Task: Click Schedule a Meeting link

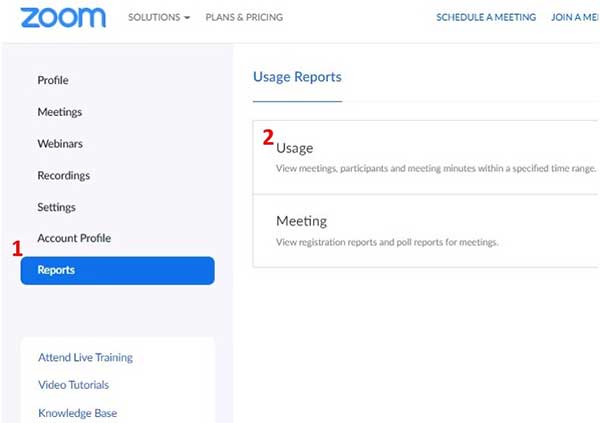Action: (x=486, y=18)
